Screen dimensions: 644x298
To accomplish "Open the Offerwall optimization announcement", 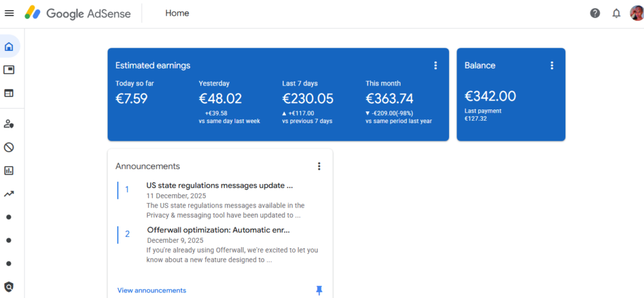I will [218, 230].
